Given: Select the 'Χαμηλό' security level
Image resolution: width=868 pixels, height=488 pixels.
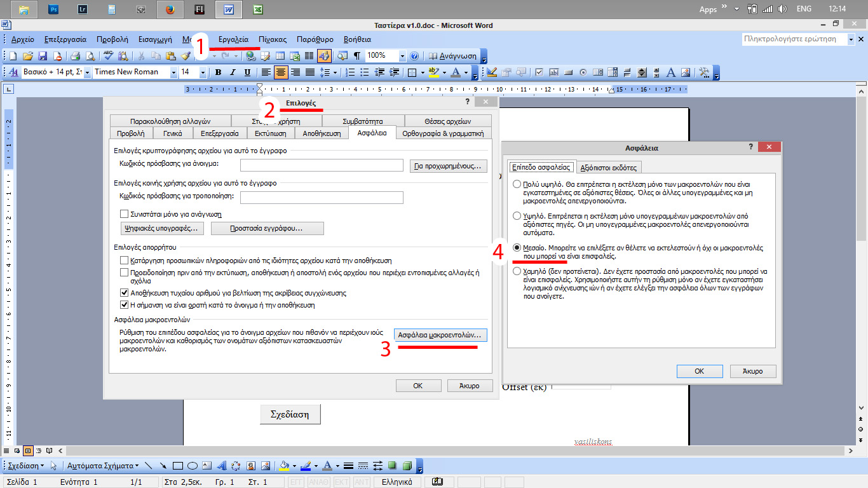Looking at the screenshot, I should (517, 271).
